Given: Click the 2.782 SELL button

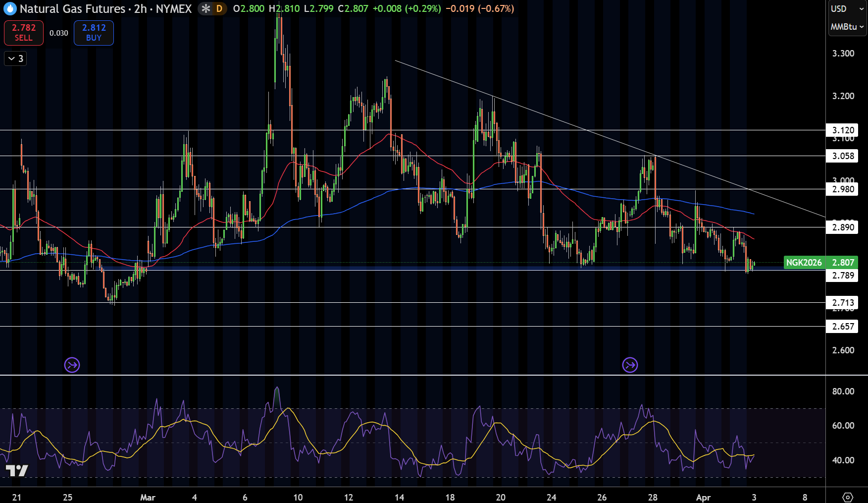Looking at the screenshot, I should click(24, 33).
